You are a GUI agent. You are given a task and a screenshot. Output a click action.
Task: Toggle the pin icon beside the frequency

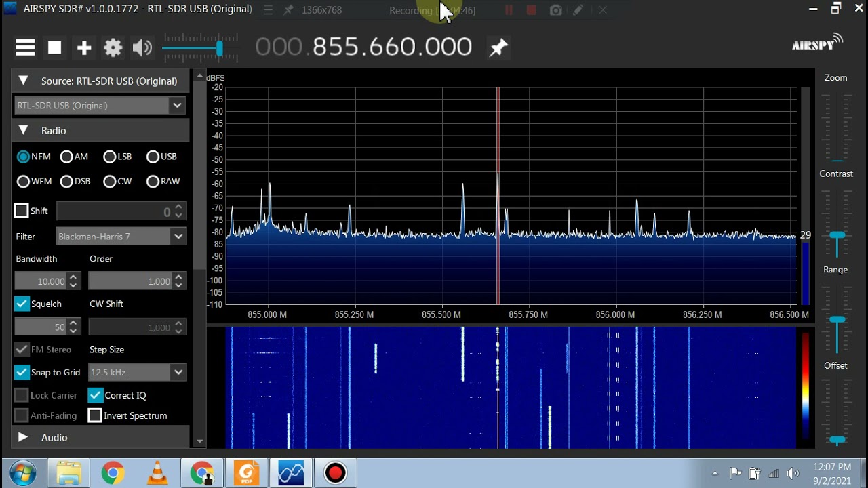pyautogui.click(x=498, y=47)
